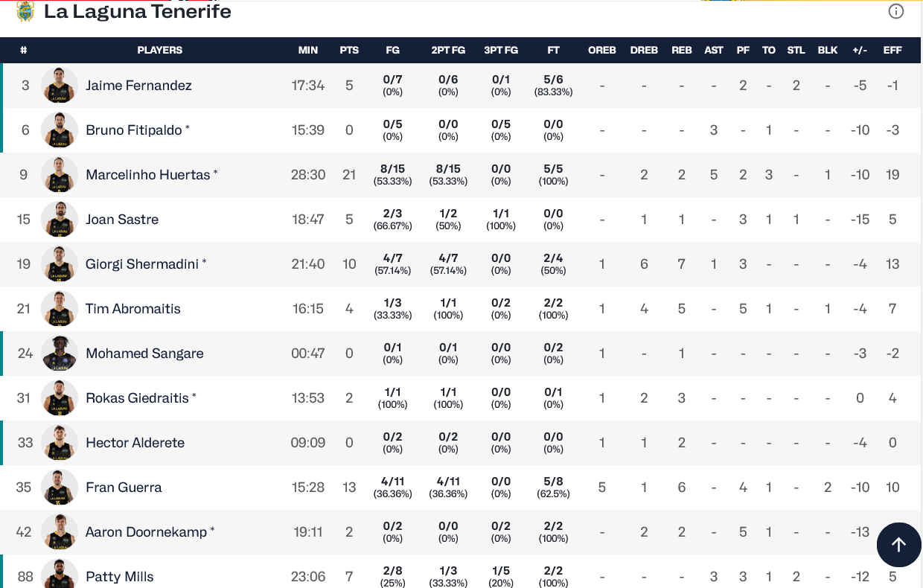This screenshot has height=588, width=923.
Task: Open Jaime Fernandez's player photo
Action: [x=60, y=86]
